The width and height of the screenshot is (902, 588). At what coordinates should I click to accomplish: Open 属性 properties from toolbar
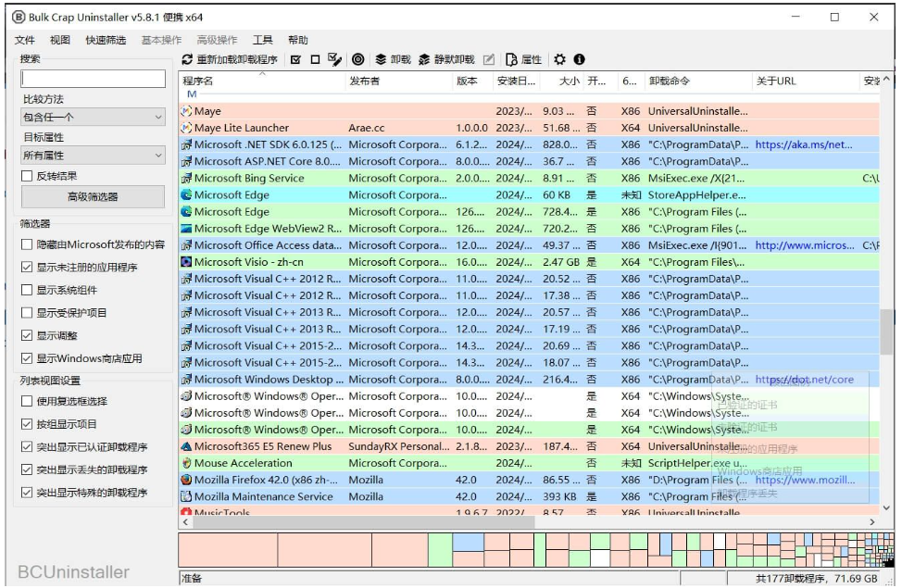[523, 59]
